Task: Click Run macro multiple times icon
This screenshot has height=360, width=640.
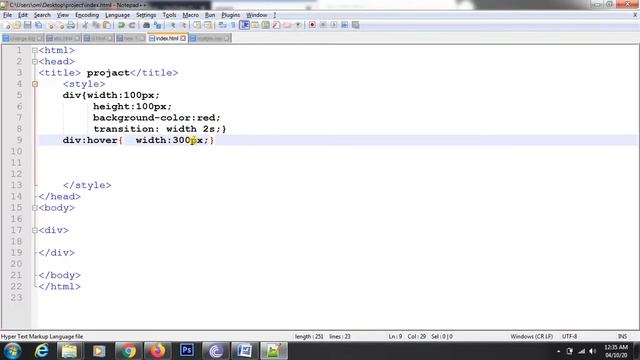Action: point(344,25)
